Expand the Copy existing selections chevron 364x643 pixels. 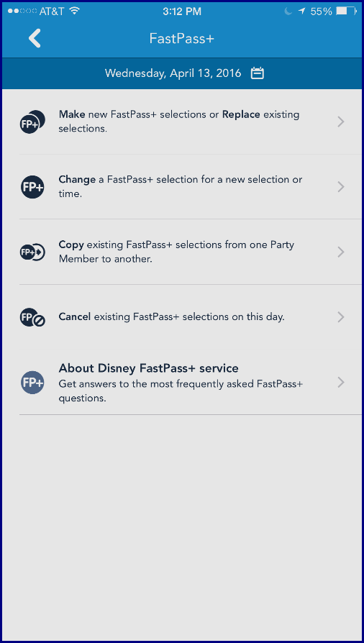pos(340,252)
